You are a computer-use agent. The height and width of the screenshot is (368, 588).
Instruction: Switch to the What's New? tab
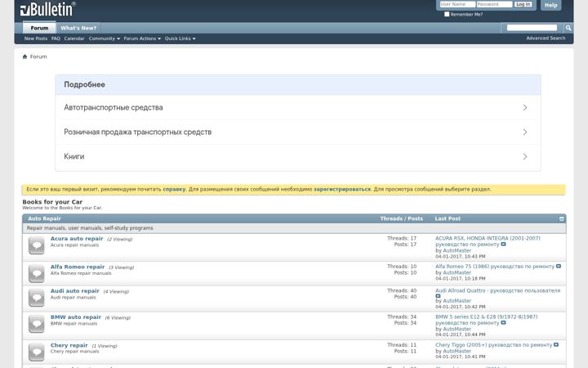[x=78, y=28]
